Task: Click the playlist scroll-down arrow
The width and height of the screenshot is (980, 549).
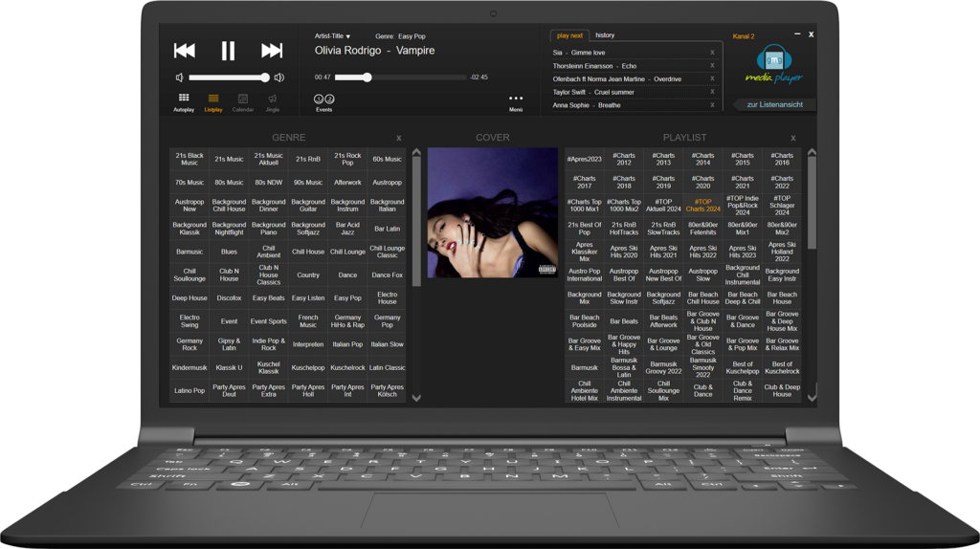Action: (812, 398)
